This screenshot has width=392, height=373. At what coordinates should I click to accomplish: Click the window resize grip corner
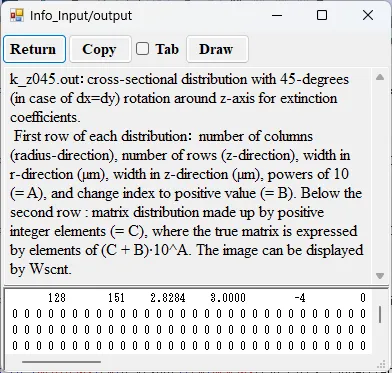(382, 364)
